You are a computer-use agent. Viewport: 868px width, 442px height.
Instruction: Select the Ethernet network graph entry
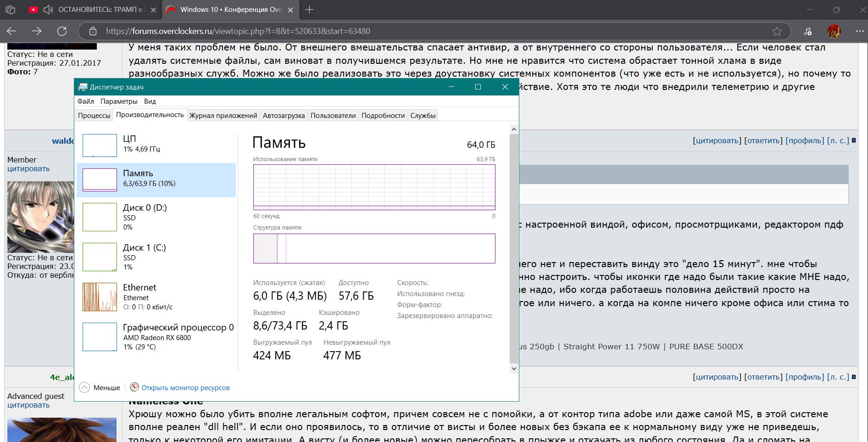tap(156, 297)
